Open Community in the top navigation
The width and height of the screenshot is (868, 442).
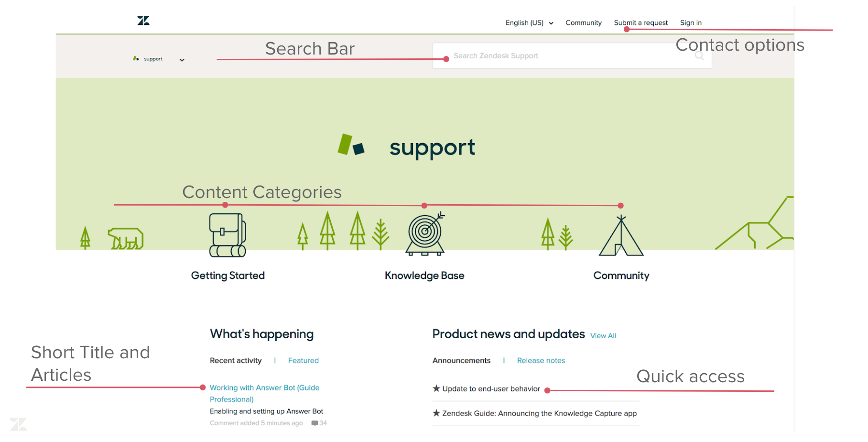point(583,23)
